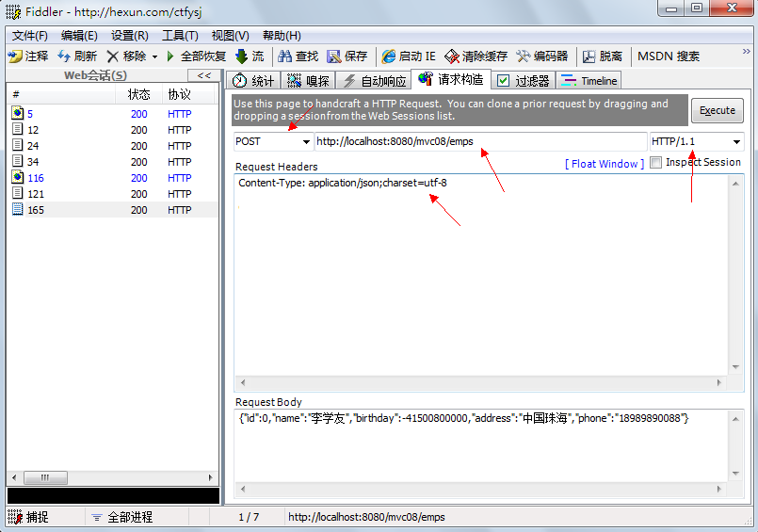Click the 流 stream green arrow icon

241,56
